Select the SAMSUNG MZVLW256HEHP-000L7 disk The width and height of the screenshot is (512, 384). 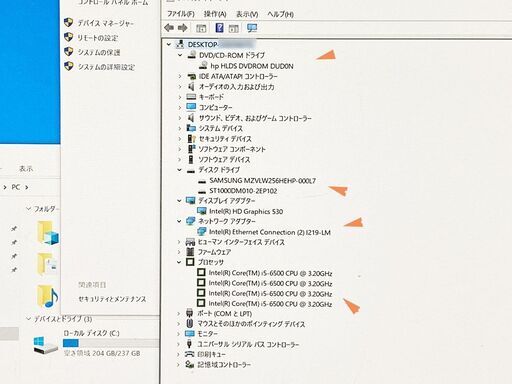[262, 181]
